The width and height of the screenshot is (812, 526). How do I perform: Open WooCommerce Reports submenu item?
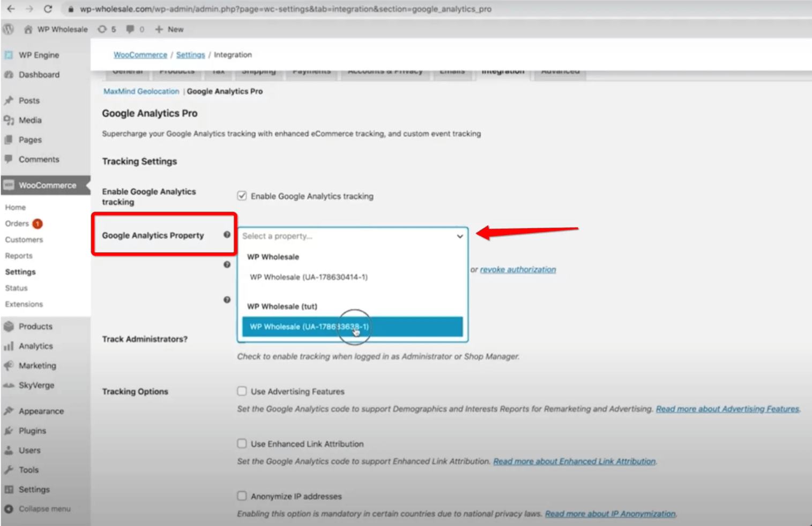click(x=19, y=256)
